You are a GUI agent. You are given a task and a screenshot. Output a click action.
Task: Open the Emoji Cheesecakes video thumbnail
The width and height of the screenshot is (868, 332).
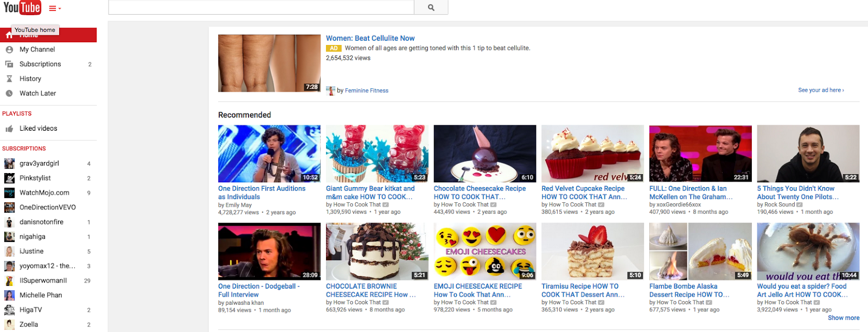(x=485, y=251)
